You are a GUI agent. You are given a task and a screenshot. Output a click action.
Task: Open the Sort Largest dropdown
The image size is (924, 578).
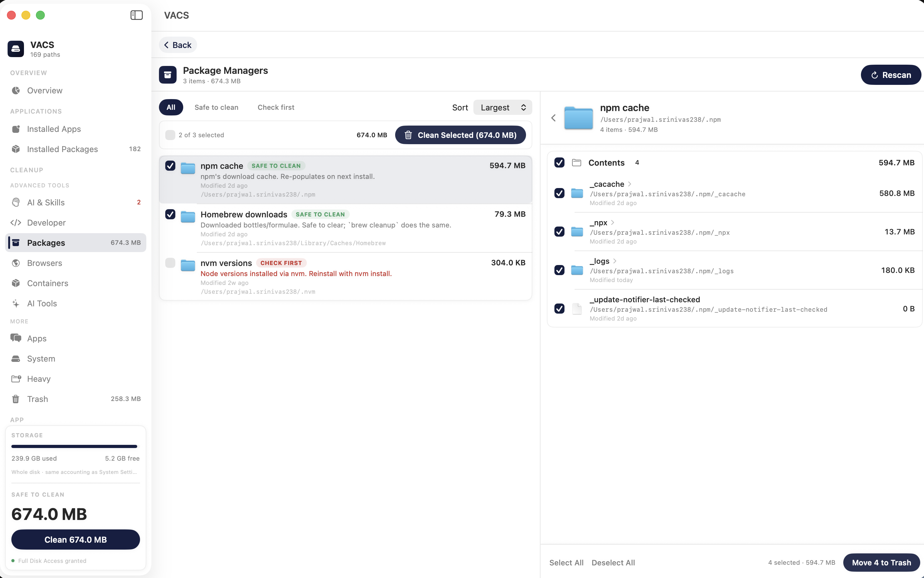point(502,107)
